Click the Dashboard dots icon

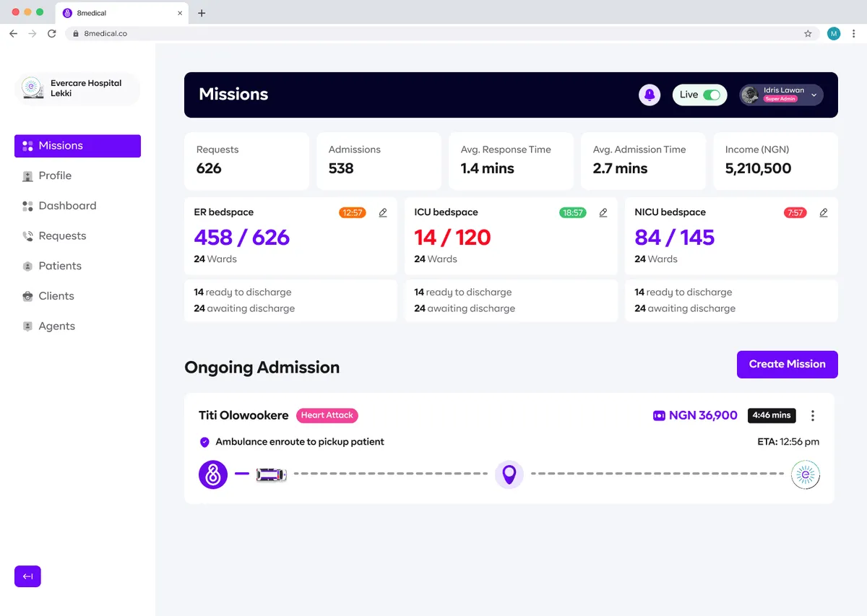tap(27, 206)
